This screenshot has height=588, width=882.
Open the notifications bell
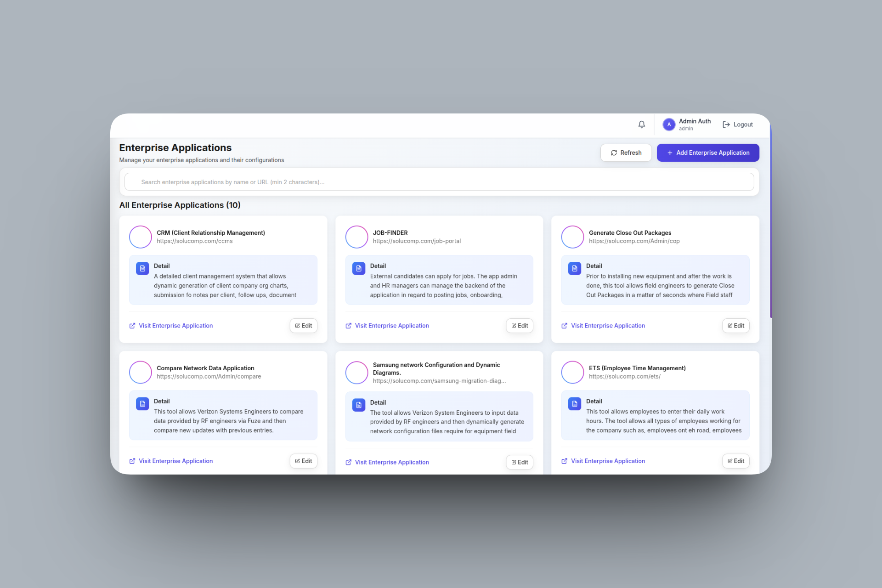(642, 124)
